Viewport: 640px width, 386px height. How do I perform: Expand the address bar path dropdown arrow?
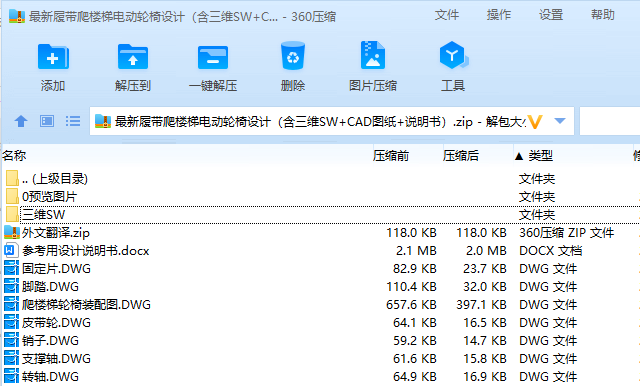tap(560, 121)
